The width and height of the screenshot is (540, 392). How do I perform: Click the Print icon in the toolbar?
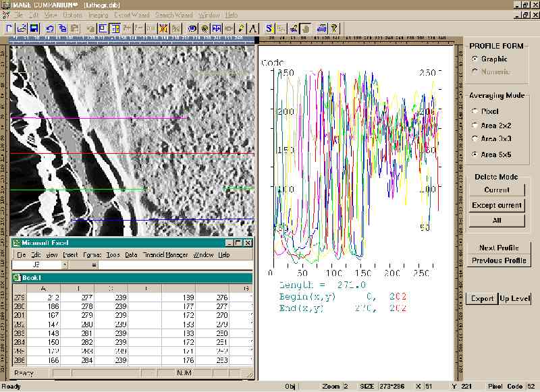322,28
